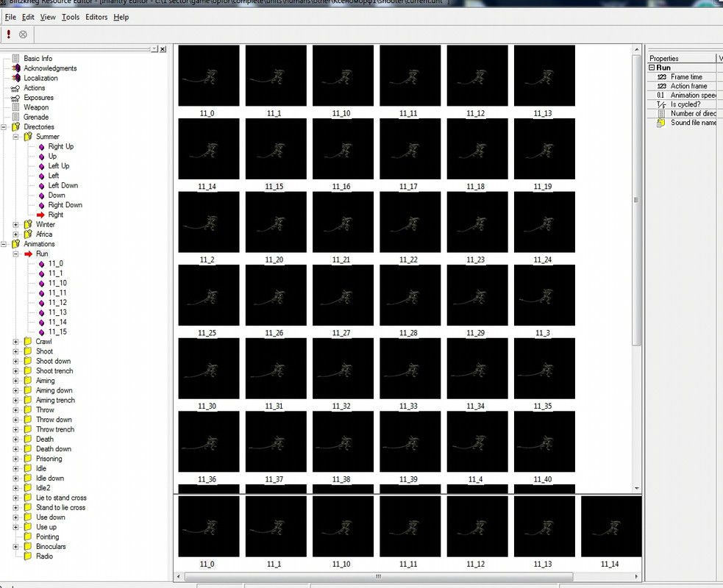723x588 pixels.
Task: Click the Africa folder icon
Action: click(28, 234)
